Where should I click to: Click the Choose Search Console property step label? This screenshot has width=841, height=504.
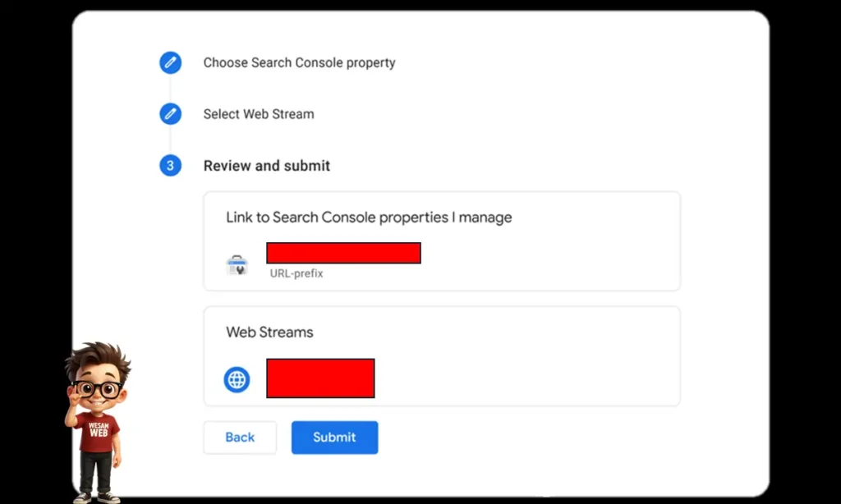(x=299, y=62)
